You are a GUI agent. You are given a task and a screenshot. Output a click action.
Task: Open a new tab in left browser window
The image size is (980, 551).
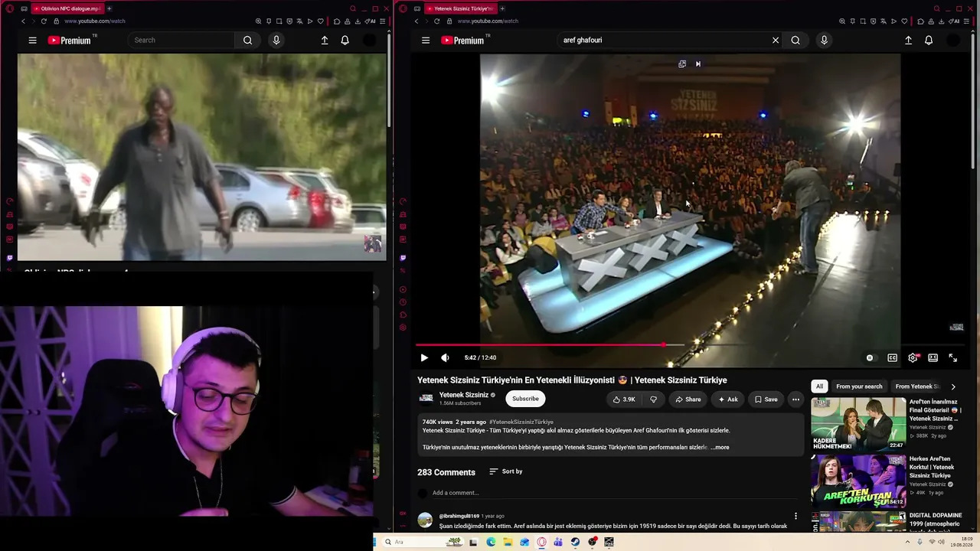click(109, 8)
